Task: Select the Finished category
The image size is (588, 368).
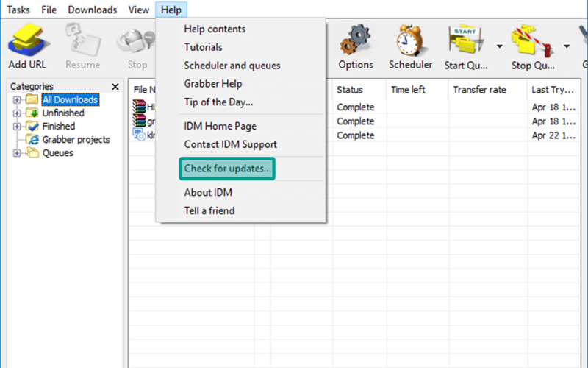Action: (x=59, y=126)
